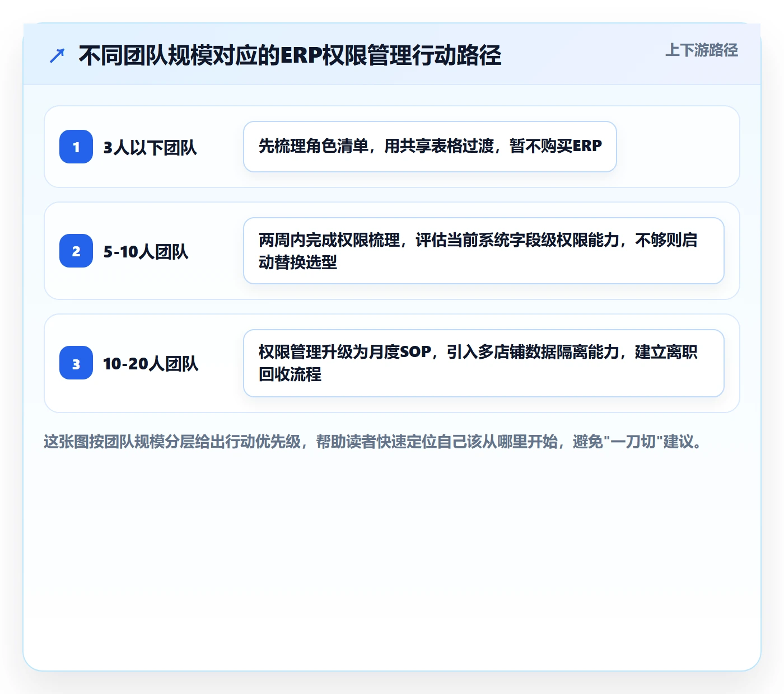Screen dimensions: 784x694
Task: Click the number 2 step badge
Action: tap(76, 251)
